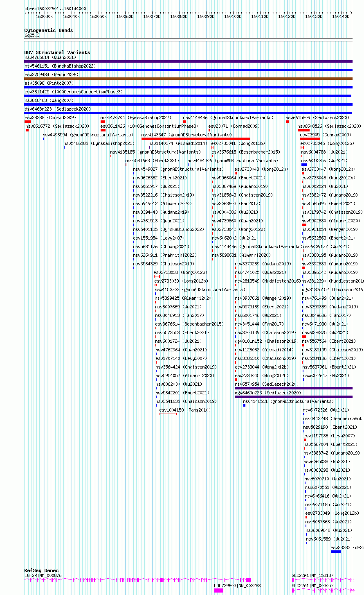Click esv2733041 (Wong2012b) label
This screenshot has width=364, height=595.
pyautogui.click(x=238, y=143)
